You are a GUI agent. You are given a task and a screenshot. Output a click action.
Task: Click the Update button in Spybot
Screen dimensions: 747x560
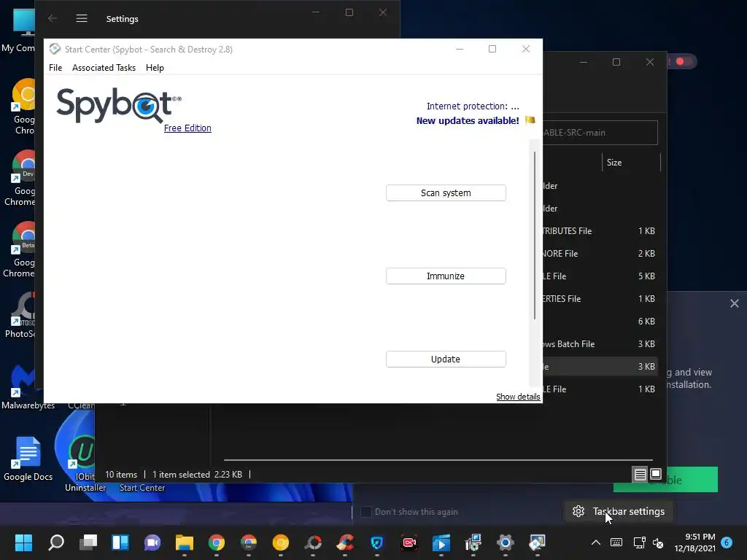point(446,359)
